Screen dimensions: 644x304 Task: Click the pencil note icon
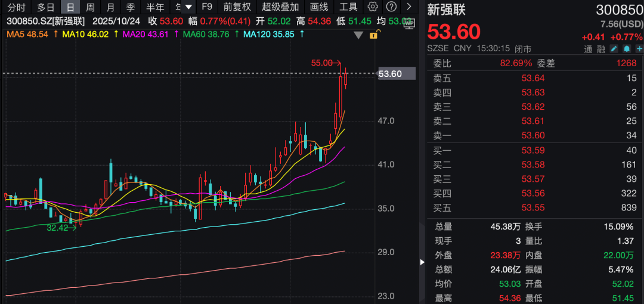point(614,49)
